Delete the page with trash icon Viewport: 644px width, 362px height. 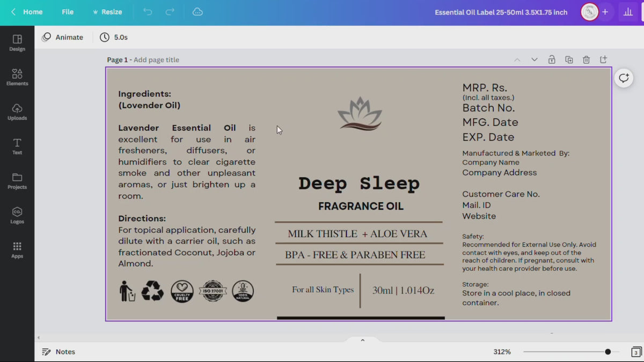coord(586,60)
